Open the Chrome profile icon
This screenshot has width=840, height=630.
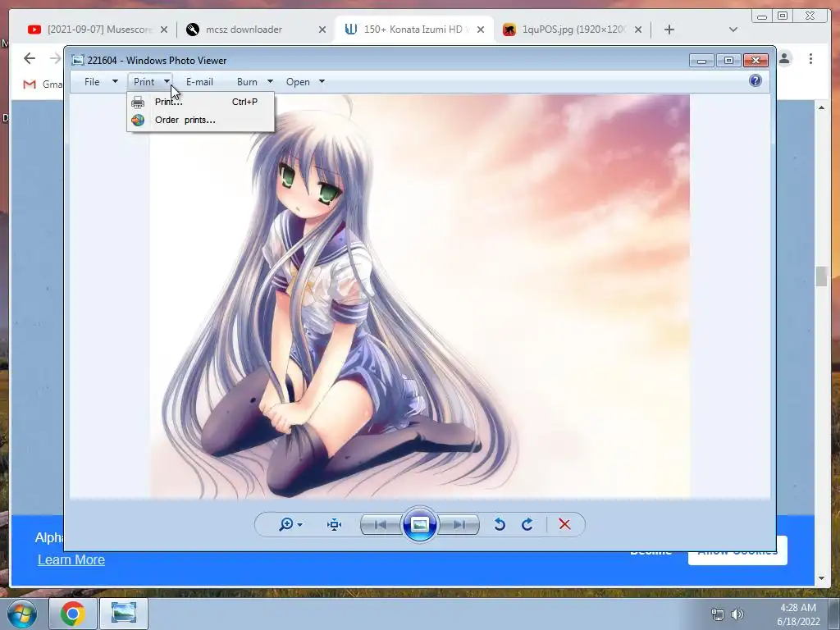tap(785, 58)
